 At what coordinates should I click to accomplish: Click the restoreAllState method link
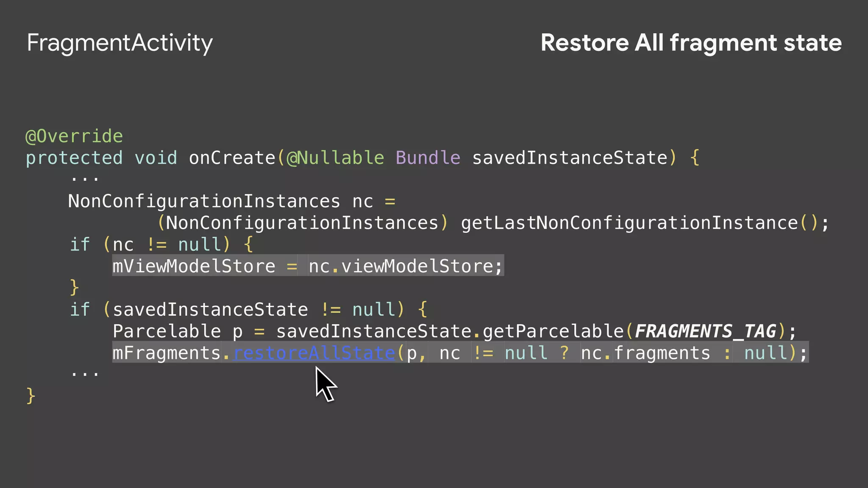314,353
